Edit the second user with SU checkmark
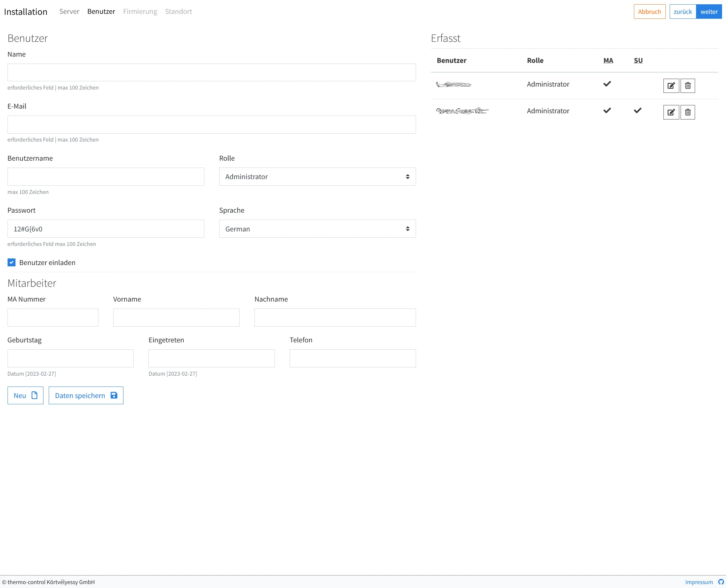Image resolution: width=726 pixels, height=588 pixels. 671,112
